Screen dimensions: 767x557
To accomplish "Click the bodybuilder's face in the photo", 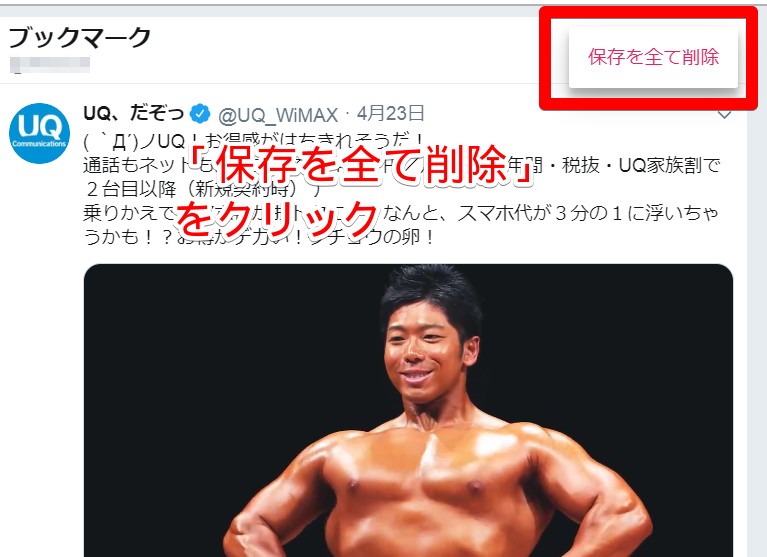I will click(x=426, y=350).
